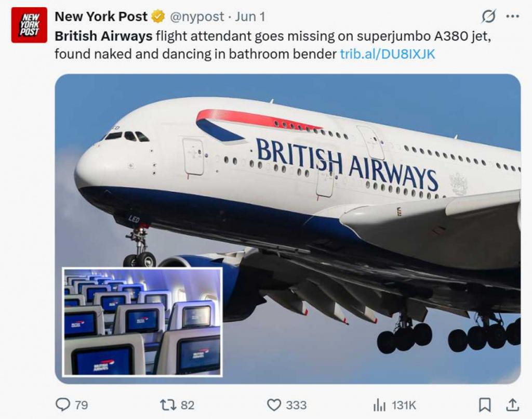Reply using the speech bubble icon
532x419 pixels.
point(62,404)
